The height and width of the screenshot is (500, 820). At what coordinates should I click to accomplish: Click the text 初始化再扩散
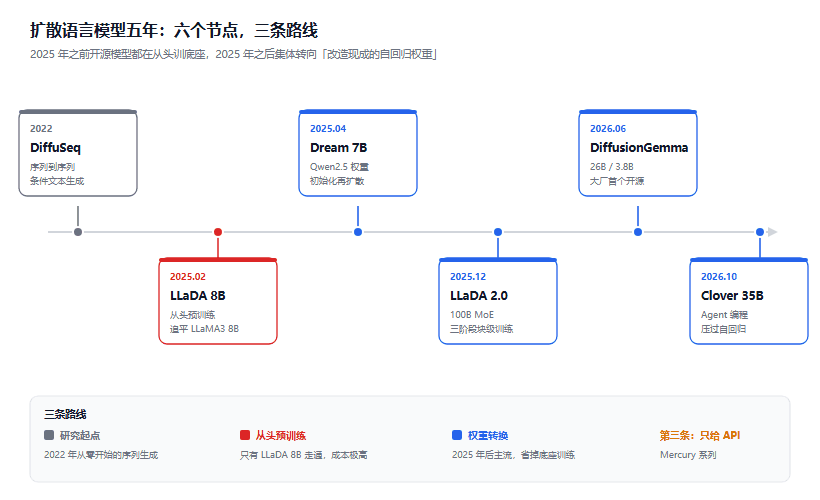click(x=337, y=181)
